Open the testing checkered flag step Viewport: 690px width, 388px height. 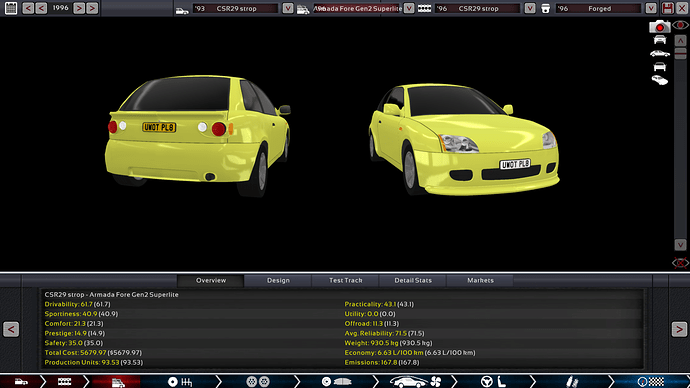click(x=650, y=381)
